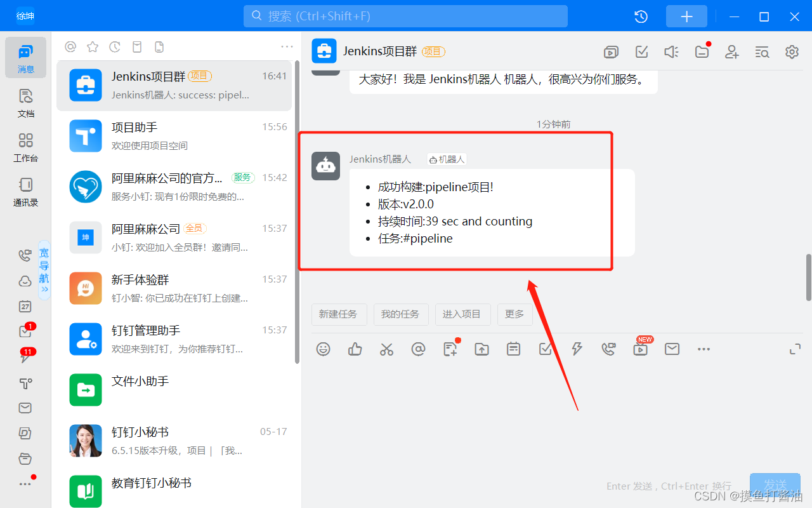Click the note icon with red dot
The height and width of the screenshot is (508, 812).
tap(451, 348)
